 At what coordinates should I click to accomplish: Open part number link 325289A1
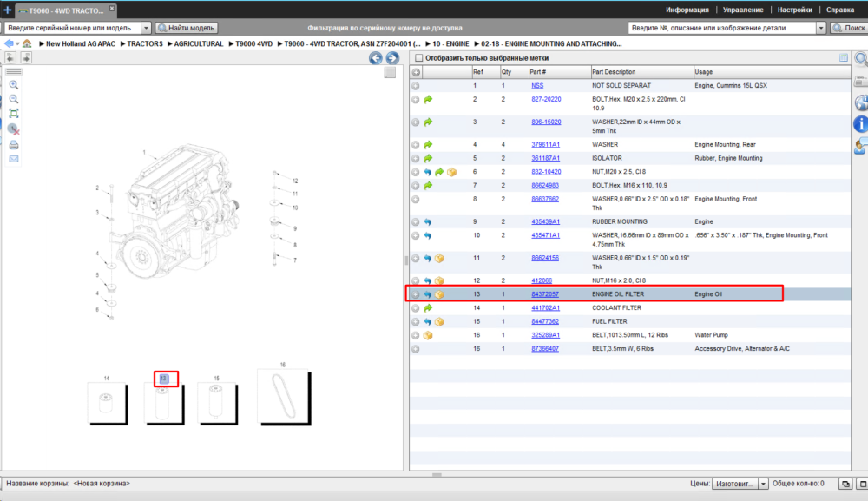pos(545,335)
